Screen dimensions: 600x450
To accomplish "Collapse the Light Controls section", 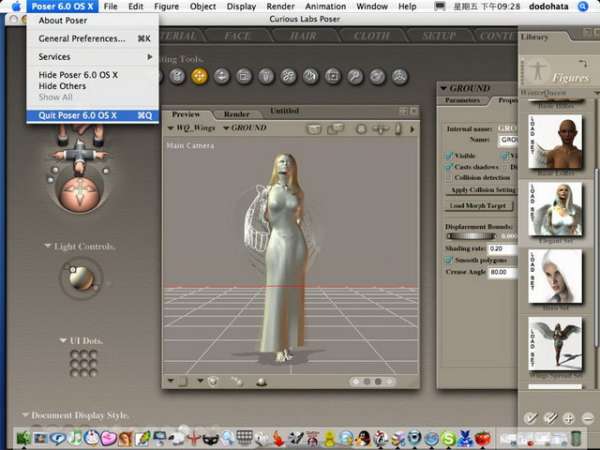I will [x=48, y=246].
